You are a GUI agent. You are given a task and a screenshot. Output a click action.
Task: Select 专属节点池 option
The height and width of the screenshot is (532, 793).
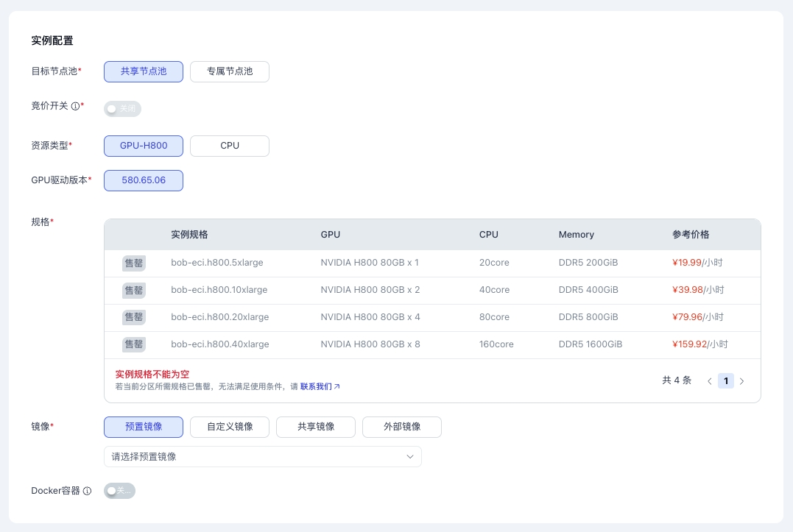(230, 71)
